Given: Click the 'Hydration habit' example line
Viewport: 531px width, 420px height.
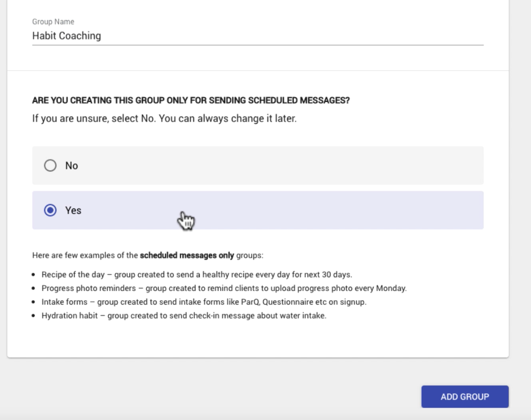Looking at the screenshot, I should pos(184,316).
